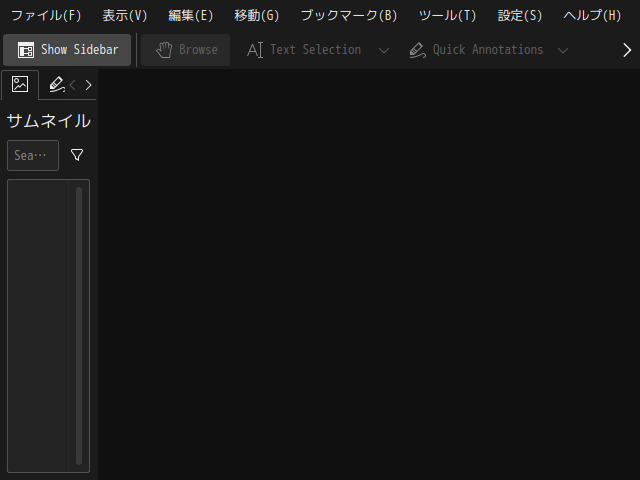
Task: Toggle the Show Sidebar button
Action: (x=67, y=50)
